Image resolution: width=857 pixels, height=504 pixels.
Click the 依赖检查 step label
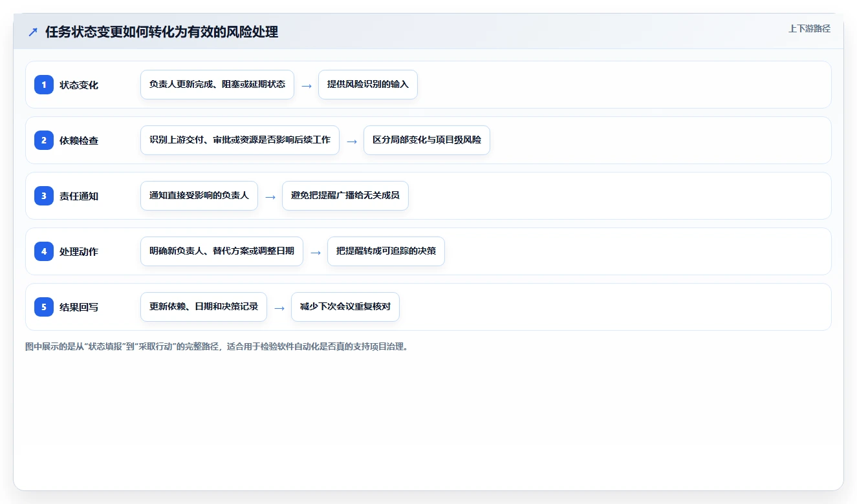click(x=79, y=140)
